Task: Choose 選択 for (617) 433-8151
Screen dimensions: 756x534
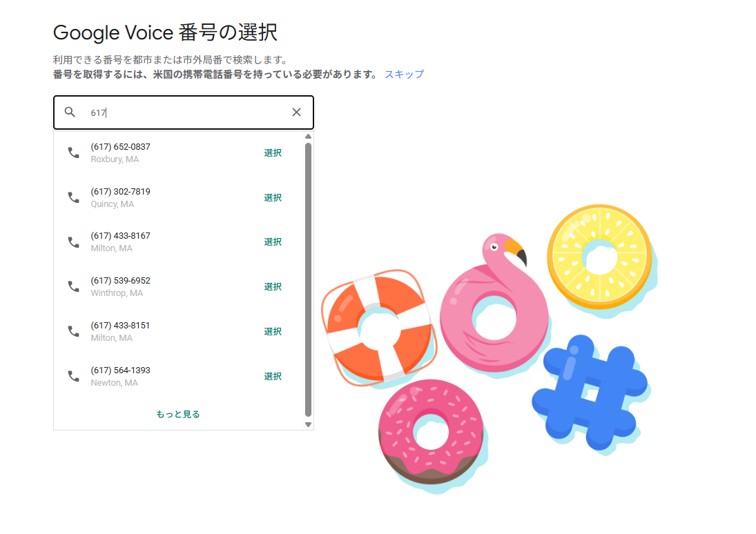Action: [x=273, y=332]
